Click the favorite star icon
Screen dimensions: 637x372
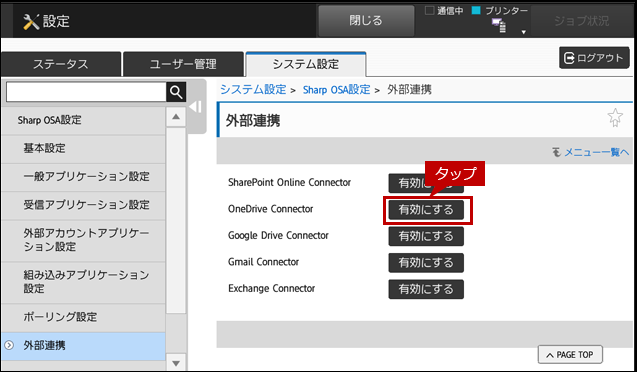[615, 117]
